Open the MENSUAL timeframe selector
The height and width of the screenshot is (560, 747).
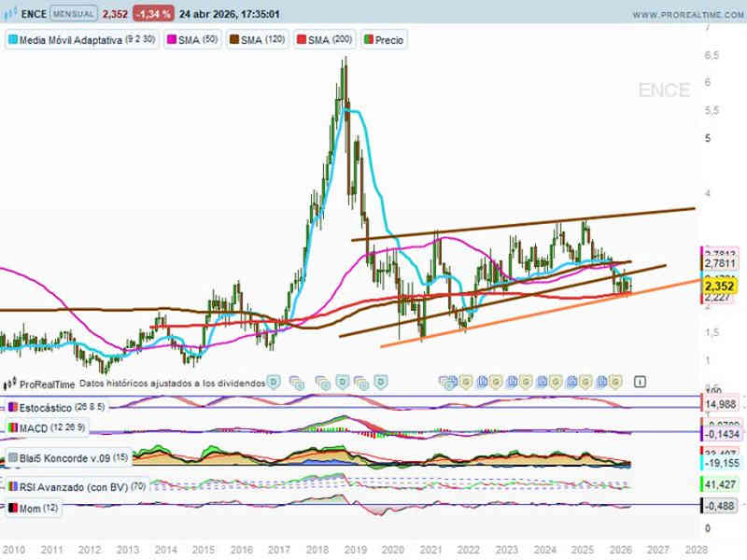74,15
